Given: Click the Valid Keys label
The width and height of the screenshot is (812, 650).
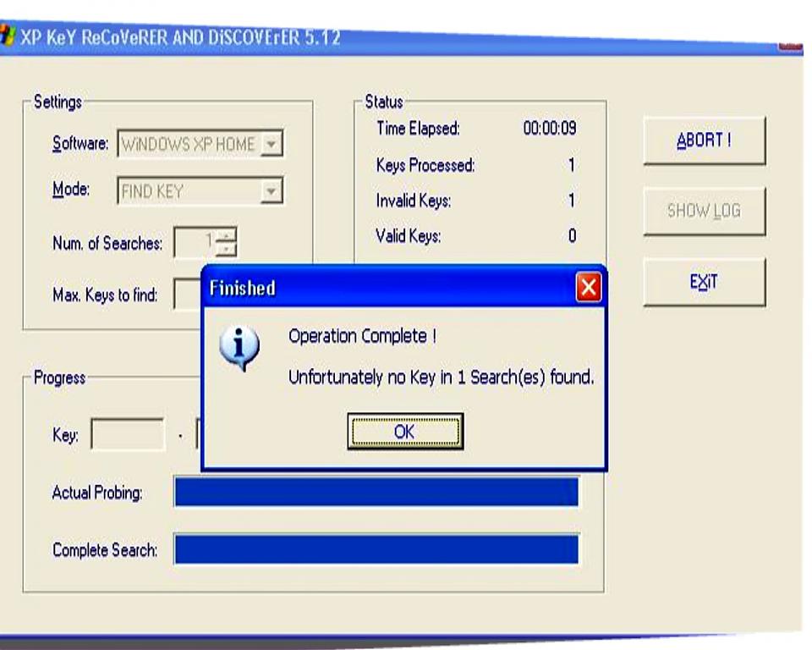Looking at the screenshot, I should coord(408,236).
